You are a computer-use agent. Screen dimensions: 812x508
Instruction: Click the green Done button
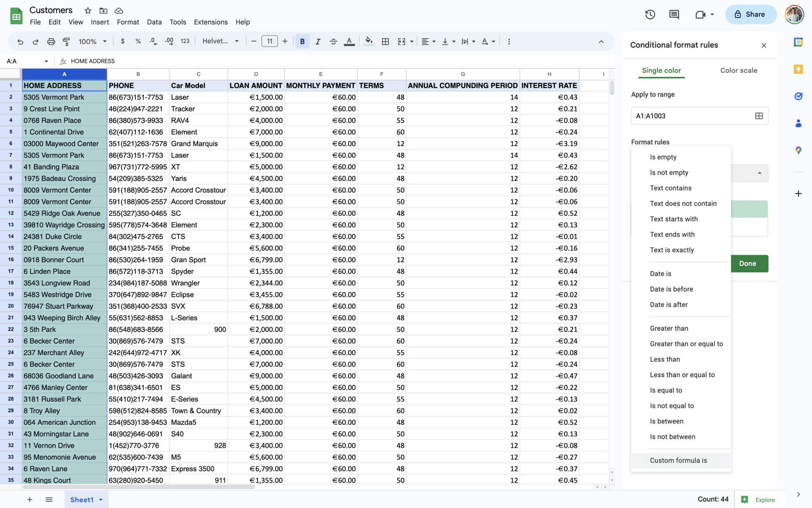pos(747,264)
